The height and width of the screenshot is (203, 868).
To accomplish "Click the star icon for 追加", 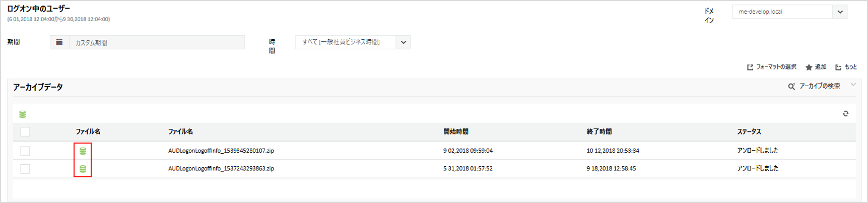I will (x=809, y=67).
